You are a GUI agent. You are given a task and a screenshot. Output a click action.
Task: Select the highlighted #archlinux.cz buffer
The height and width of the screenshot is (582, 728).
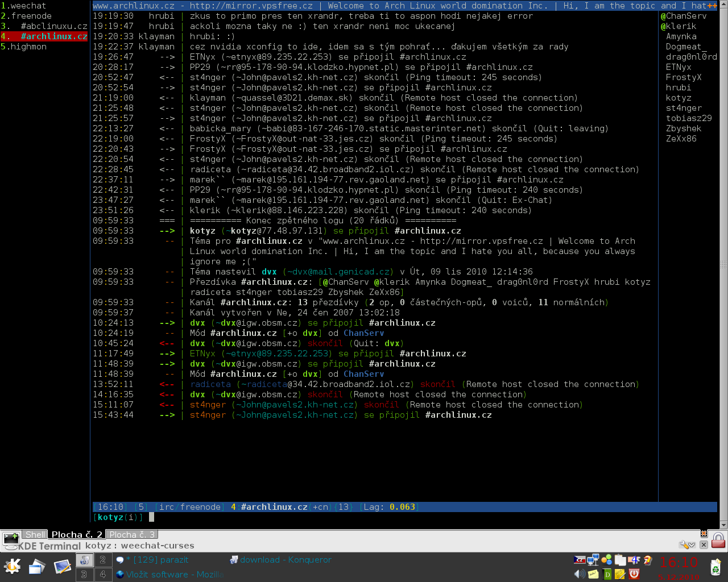(x=44, y=36)
